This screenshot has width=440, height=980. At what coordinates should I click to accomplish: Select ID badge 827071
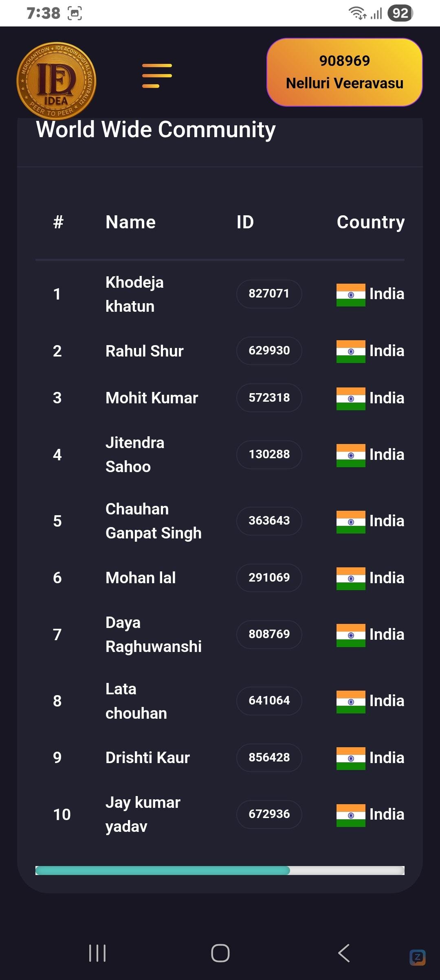point(269,294)
